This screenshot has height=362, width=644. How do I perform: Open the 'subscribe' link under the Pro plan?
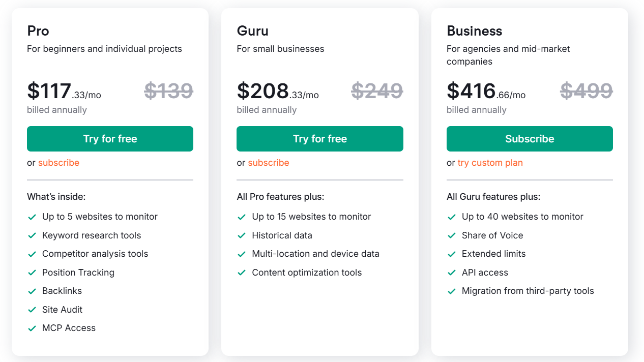(x=58, y=162)
